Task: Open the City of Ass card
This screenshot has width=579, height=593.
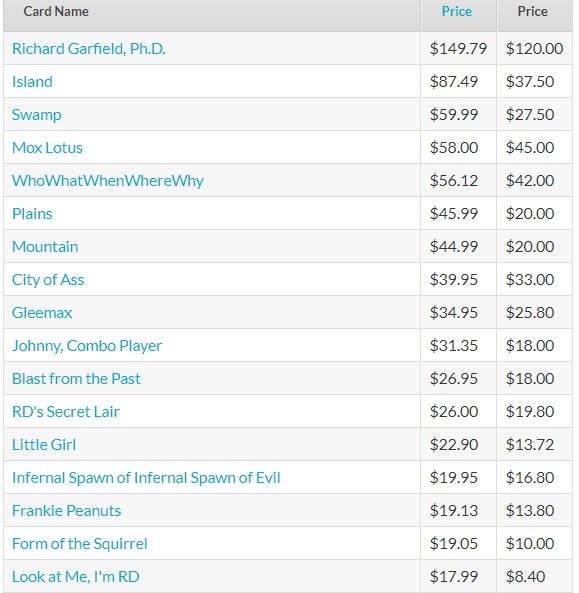Action: (48, 280)
